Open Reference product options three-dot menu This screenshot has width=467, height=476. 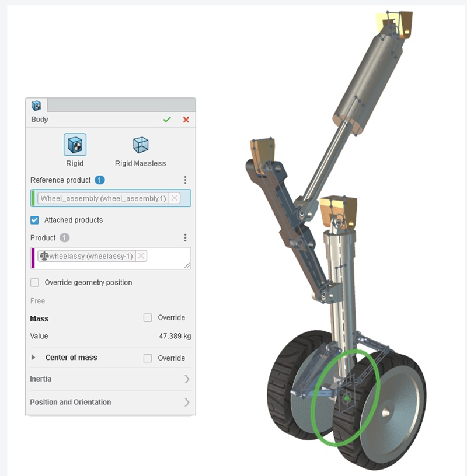click(185, 180)
